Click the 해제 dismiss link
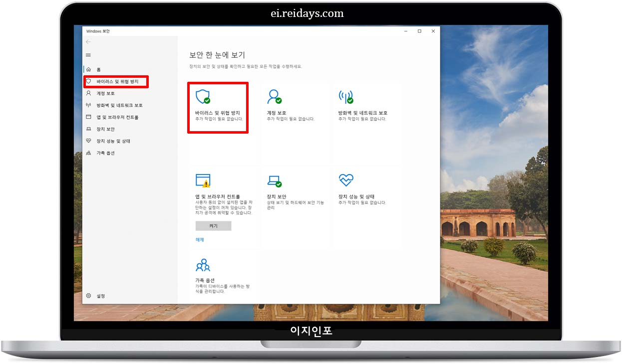622x364 pixels. click(x=199, y=240)
